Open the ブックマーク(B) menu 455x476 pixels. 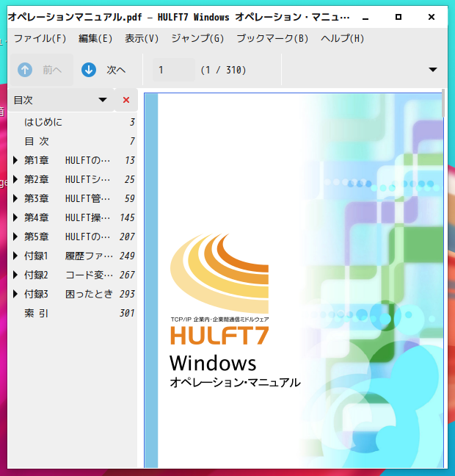click(x=272, y=38)
